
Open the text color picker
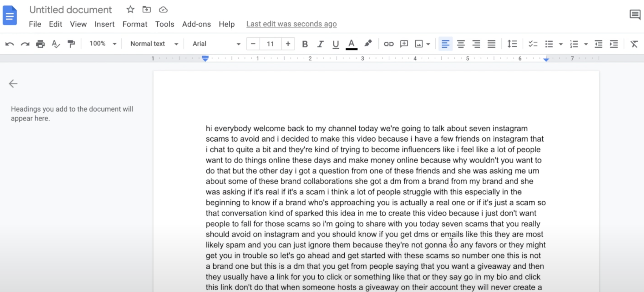coord(351,44)
